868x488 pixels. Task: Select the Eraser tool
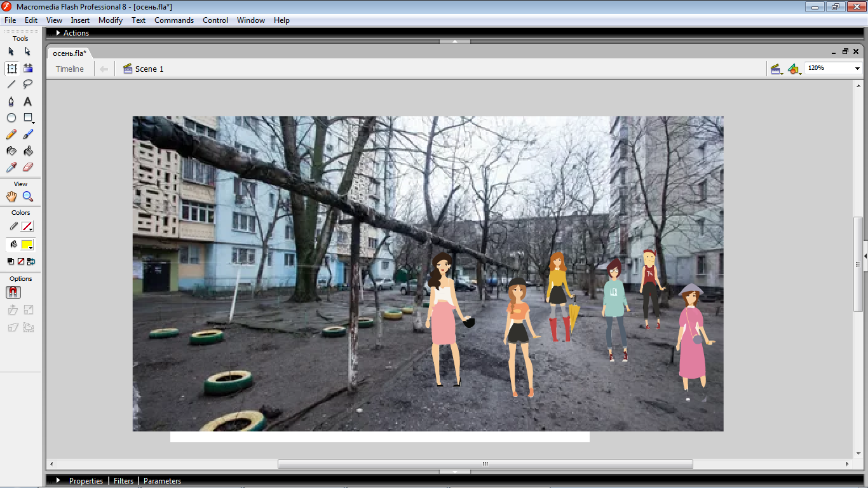(x=28, y=167)
